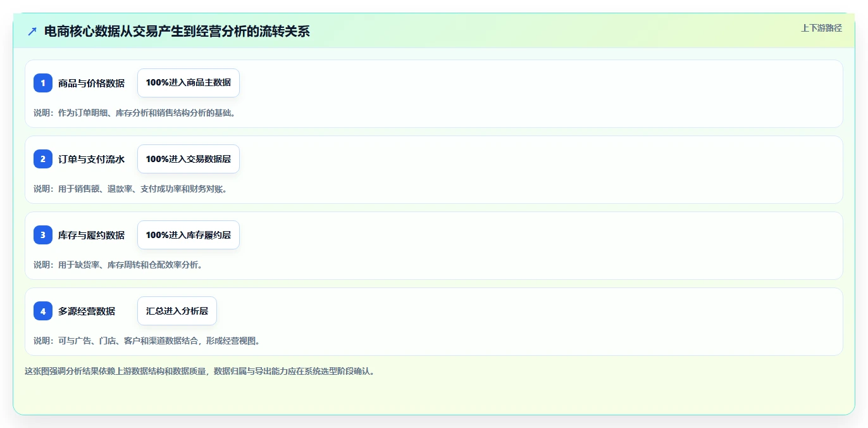868x428 pixels.
Task: Click the 上下游路径 label
Action: (821, 28)
